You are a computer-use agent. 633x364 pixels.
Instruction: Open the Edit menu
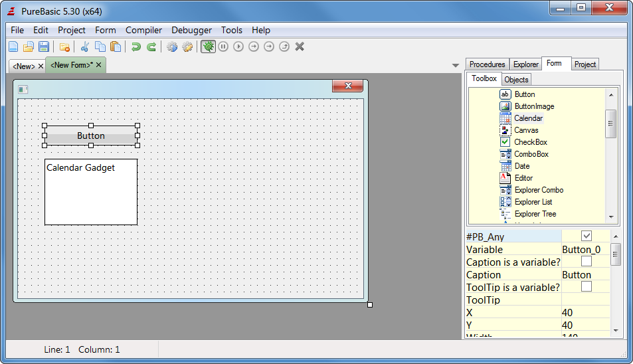click(41, 31)
